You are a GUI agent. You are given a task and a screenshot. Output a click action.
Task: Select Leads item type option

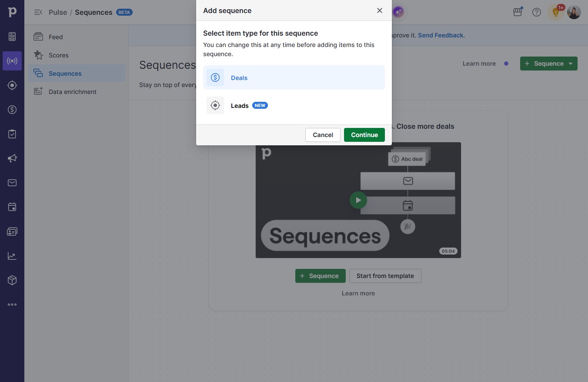point(294,105)
